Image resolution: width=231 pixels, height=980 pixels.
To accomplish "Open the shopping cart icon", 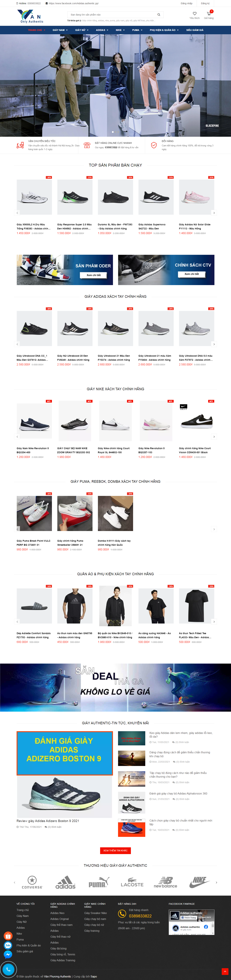I will [209, 13].
